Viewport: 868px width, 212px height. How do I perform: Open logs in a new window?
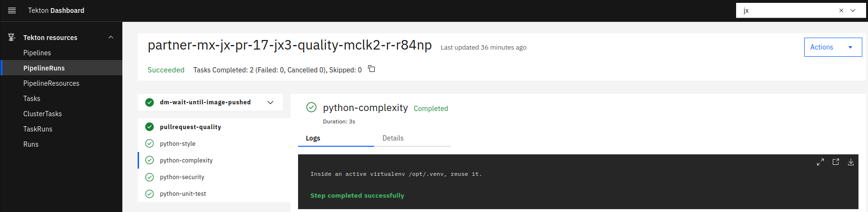point(836,162)
